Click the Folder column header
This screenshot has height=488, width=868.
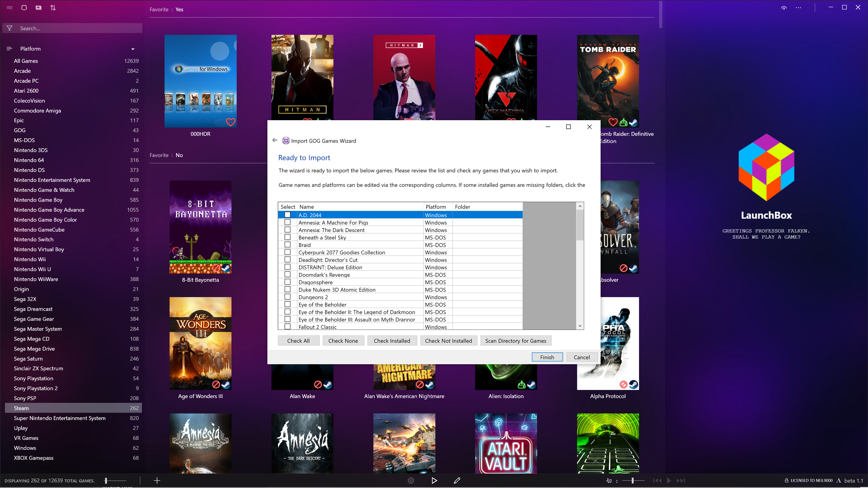pos(488,207)
